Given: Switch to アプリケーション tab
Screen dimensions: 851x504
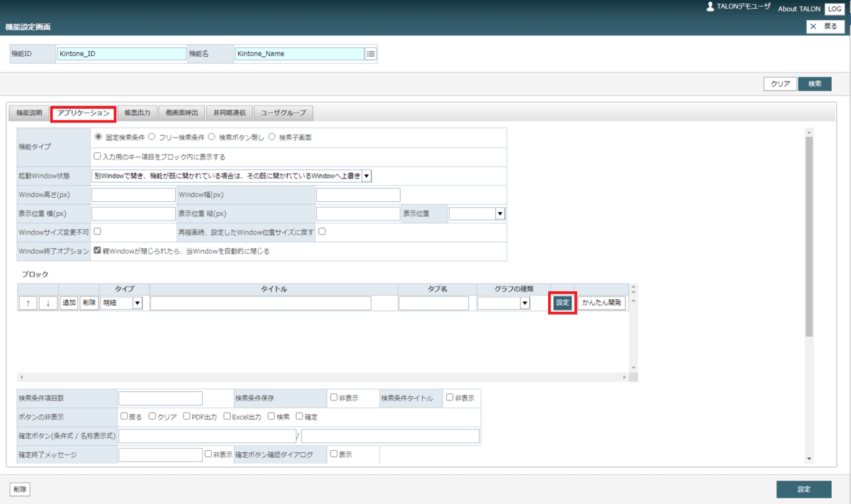Looking at the screenshot, I should click(84, 113).
